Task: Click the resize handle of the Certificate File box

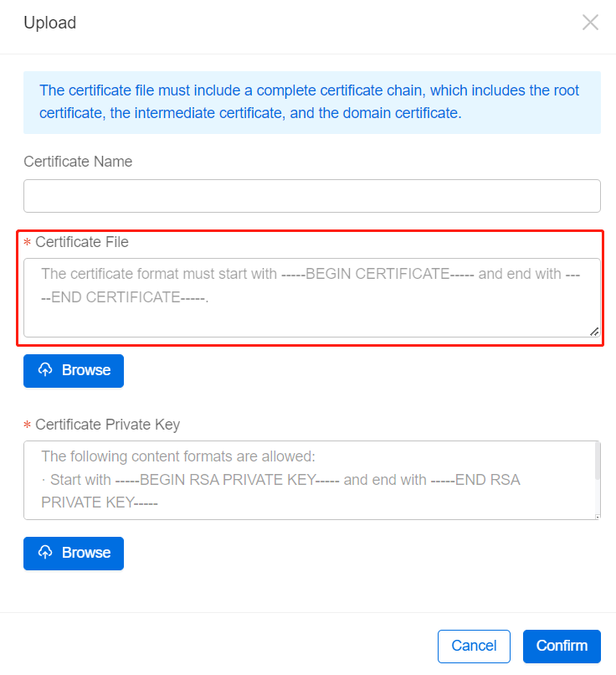Action: (594, 332)
